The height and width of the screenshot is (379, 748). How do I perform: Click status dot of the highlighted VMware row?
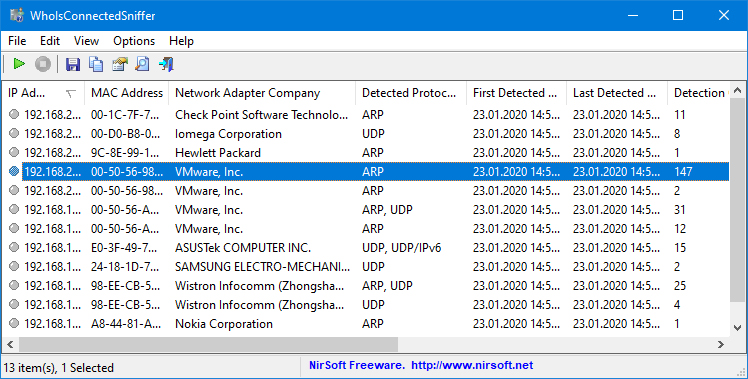tap(14, 171)
